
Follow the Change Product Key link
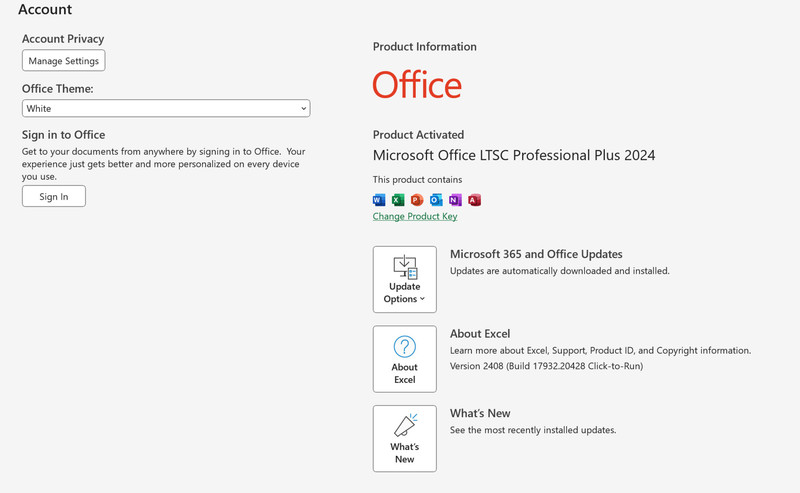415,216
